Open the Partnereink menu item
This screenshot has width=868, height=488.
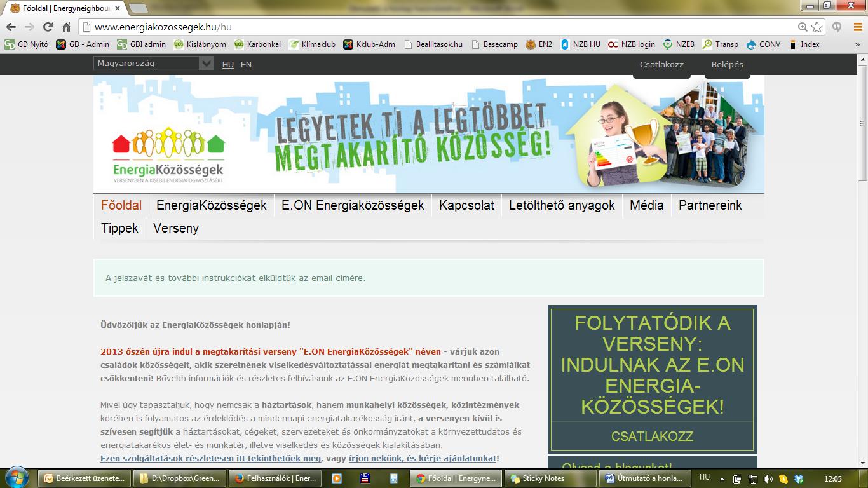tap(710, 205)
